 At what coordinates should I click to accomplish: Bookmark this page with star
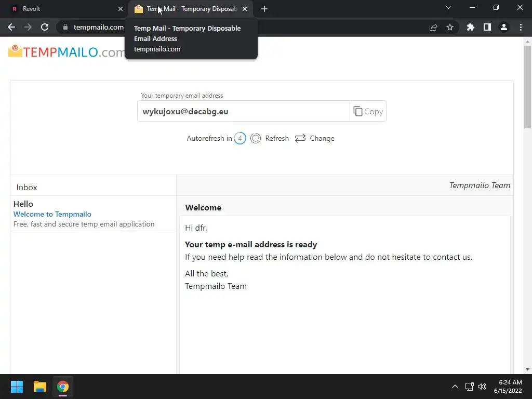pyautogui.click(x=450, y=27)
